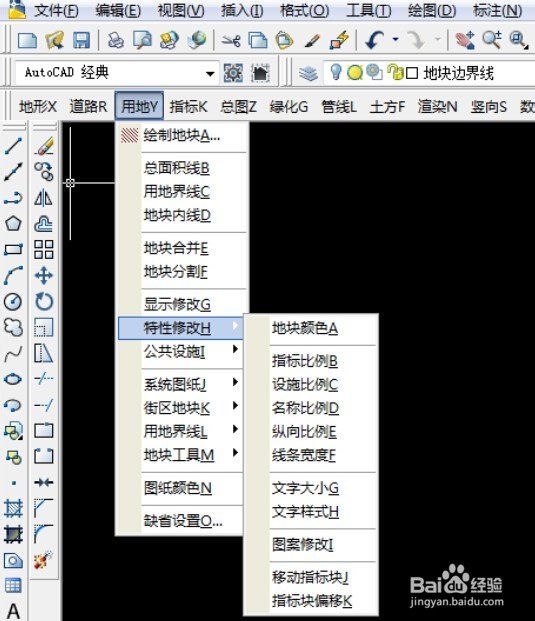The image size is (535, 621).
Task: Expand the 系统图纸J submenu
Action: 180,384
